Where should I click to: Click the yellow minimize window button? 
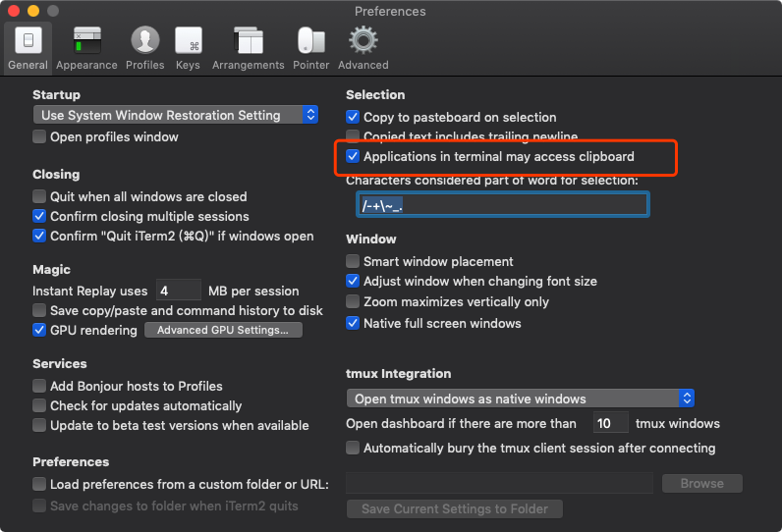coord(33,11)
